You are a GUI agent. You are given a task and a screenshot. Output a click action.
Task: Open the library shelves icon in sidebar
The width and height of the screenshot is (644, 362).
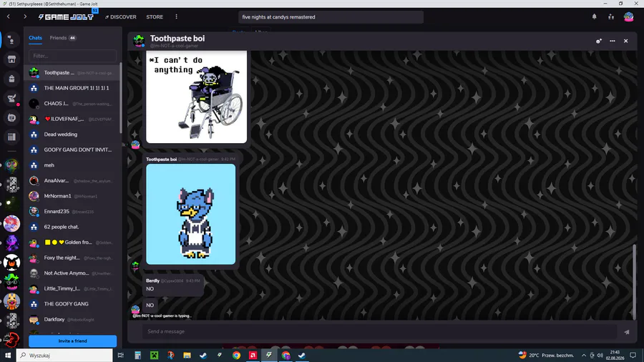pos(11,137)
